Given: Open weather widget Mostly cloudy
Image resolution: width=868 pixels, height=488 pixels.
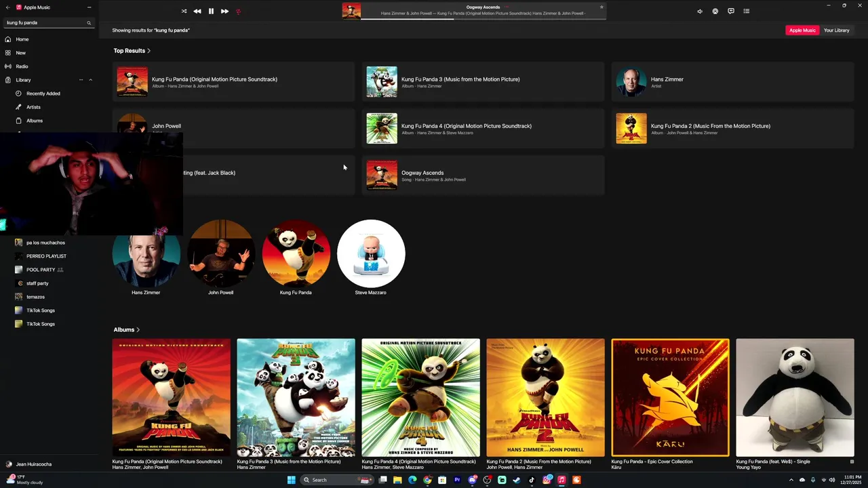Looking at the screenshot, I should (x=24, y=480).
